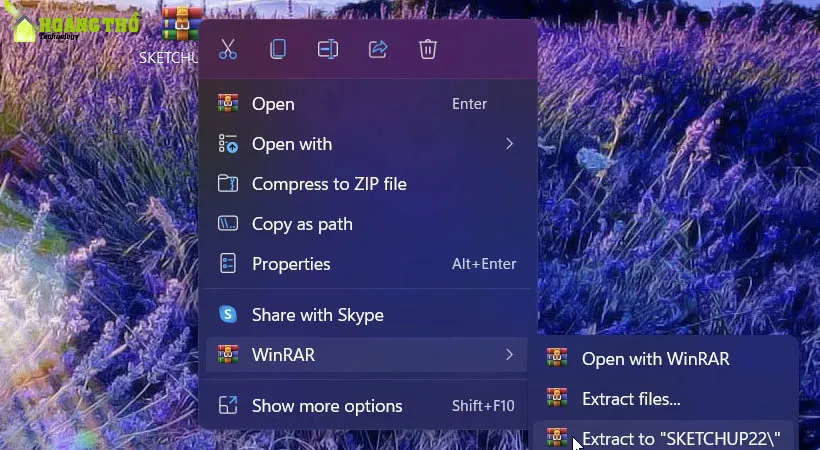This screenshot has height=450, width=820.
Task: Select the SKETCHUP archive desktop icon
Action: pos(181,24)
